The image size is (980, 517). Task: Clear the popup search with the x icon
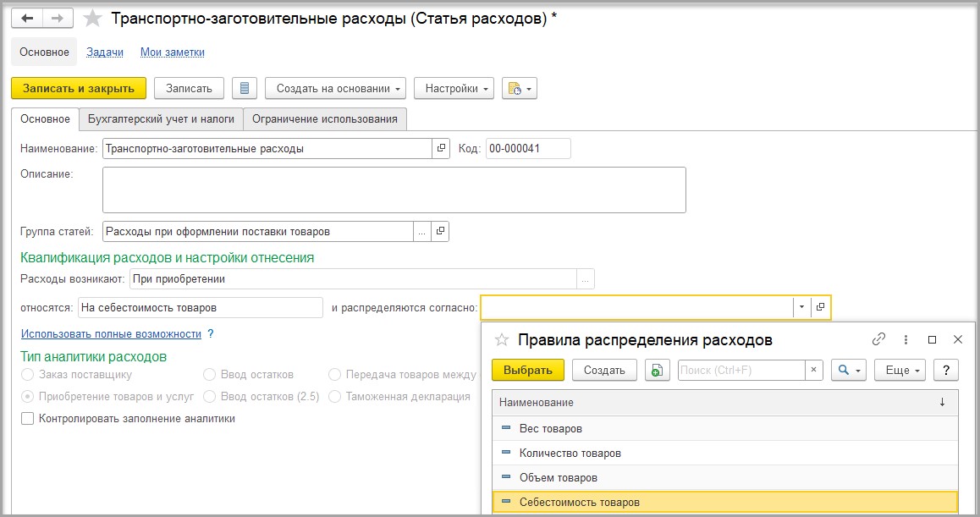[814, 370]
